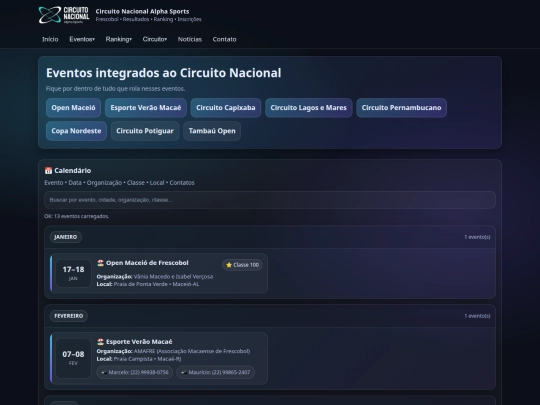This screenshot has width=540, height=405.
Task: Click the Vânia Macedo e Isabel Verçosa organizer text
Action: pos(173,277)
